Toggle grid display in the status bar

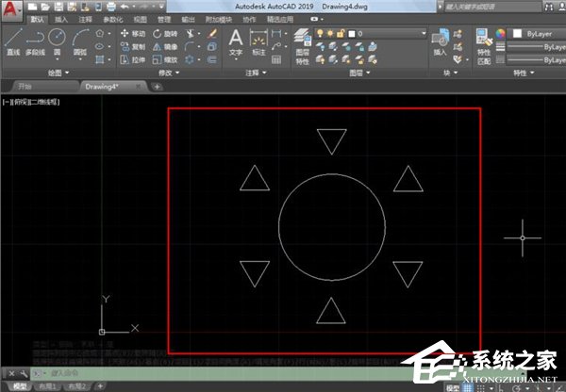(469, 386)
